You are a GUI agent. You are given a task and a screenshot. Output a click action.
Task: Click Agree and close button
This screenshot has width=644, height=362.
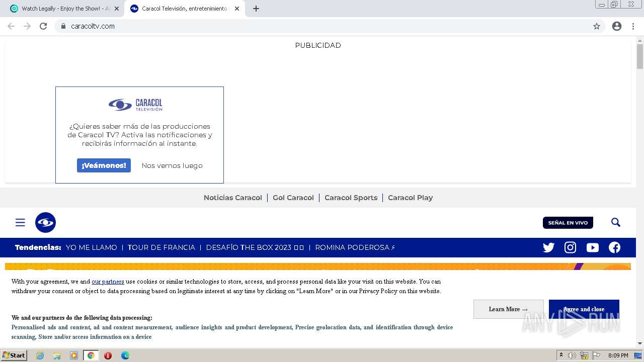click(x=584, y=309)
